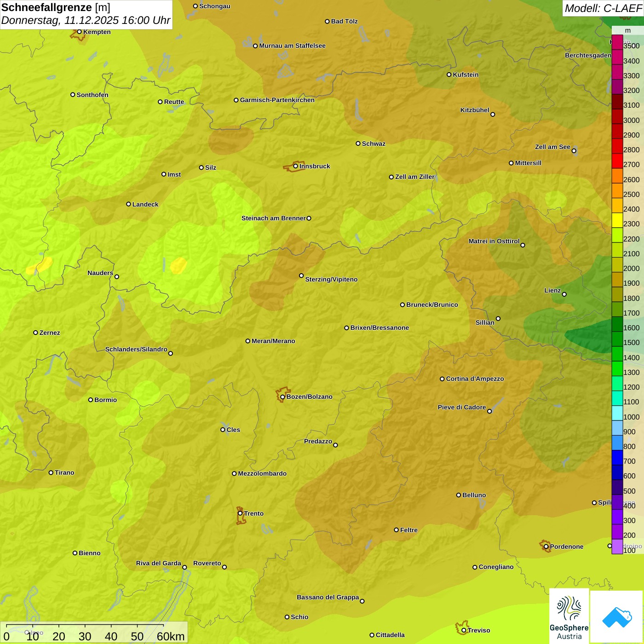Click the date Donnerstag, 11.12.2025 16:00 Uhr

tap(86, 21)
